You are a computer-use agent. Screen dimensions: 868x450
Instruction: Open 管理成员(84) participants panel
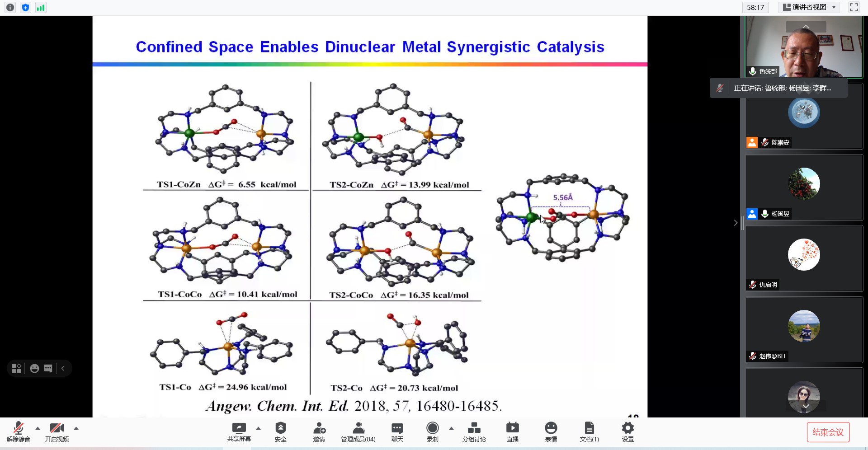point(358,431)
